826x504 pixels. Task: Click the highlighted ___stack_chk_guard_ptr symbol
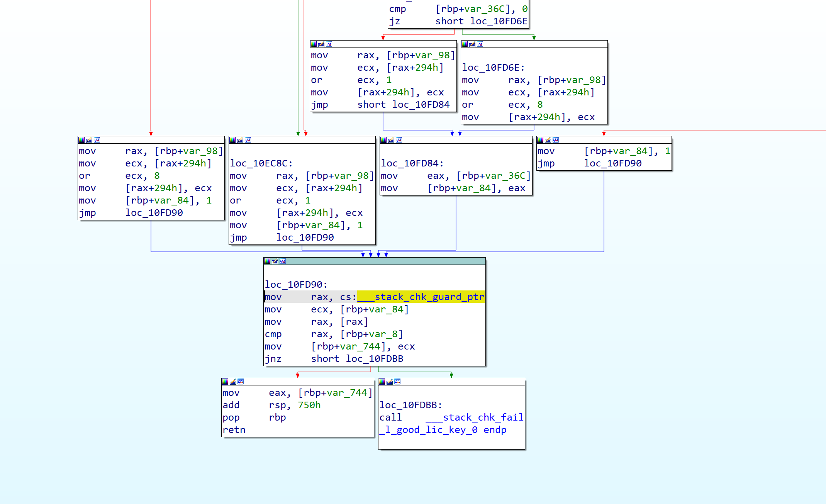pyautogui.click(x=421, y=297)
